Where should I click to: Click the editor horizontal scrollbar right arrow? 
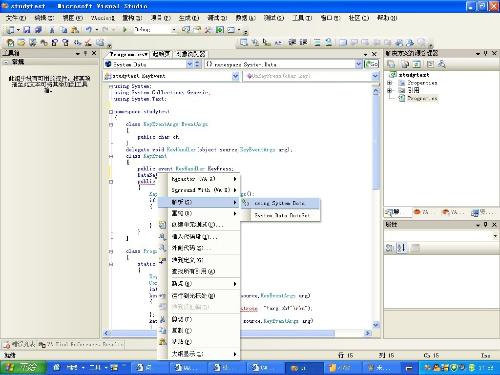coord(368,333)
